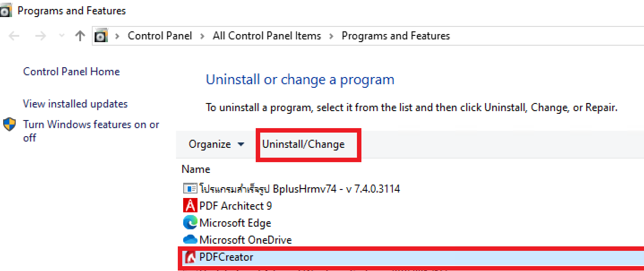Image resolution: width=644 pixels, height=271 pixels.
Task: Navigate back with the back arrow
Action: pos(14,36)
